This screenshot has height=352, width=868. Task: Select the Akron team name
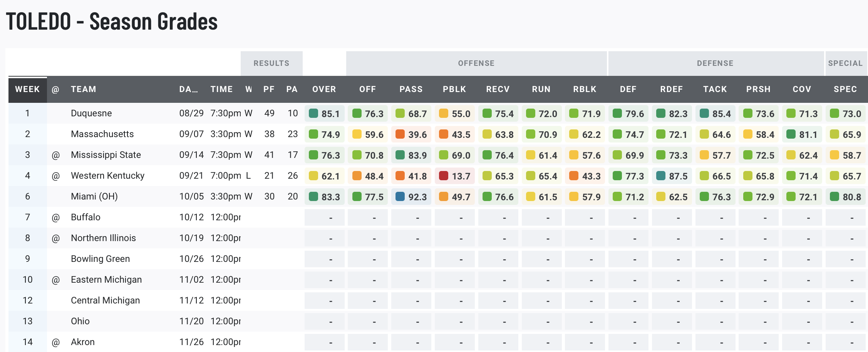(x=82, y=342)
